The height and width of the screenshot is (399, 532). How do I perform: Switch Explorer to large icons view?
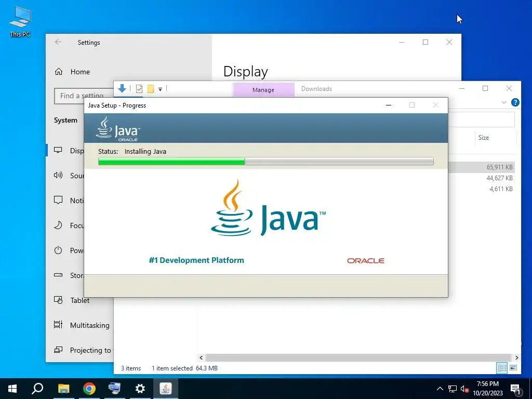coord(513,368)
